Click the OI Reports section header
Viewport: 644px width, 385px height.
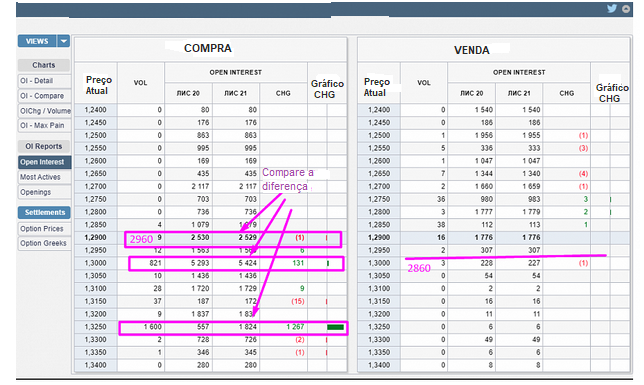(44, 146)
